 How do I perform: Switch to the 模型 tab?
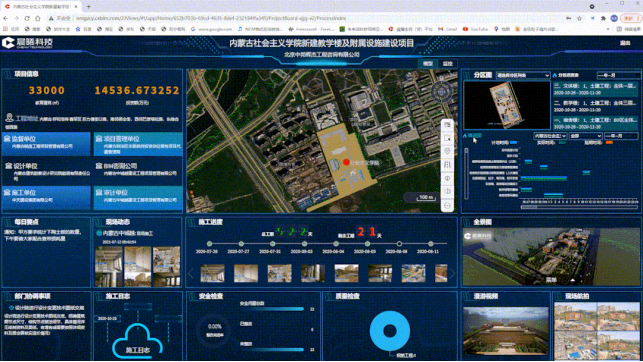click(x=428, y=64)
